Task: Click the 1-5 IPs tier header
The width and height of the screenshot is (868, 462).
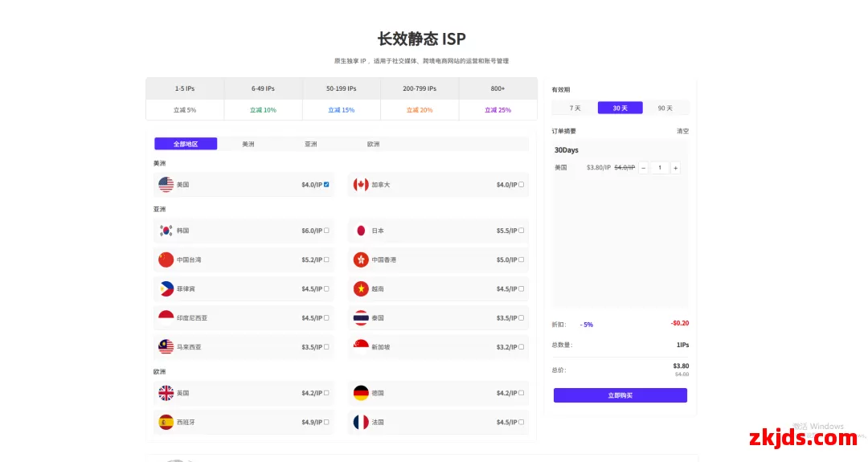Action: (185, 88)
